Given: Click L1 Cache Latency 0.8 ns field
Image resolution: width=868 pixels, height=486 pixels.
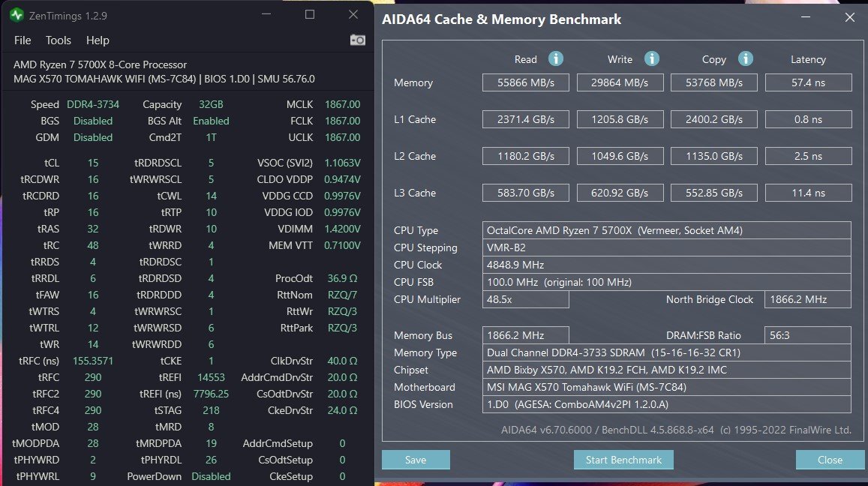Looking at the screenshot, I should click(808, 119).
